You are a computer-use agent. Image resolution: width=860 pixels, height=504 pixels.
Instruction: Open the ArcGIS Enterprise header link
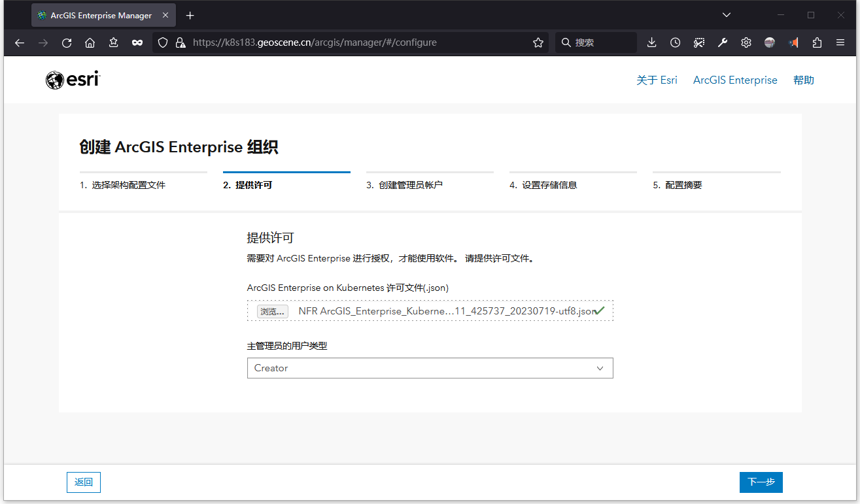[x=735, y=80]
